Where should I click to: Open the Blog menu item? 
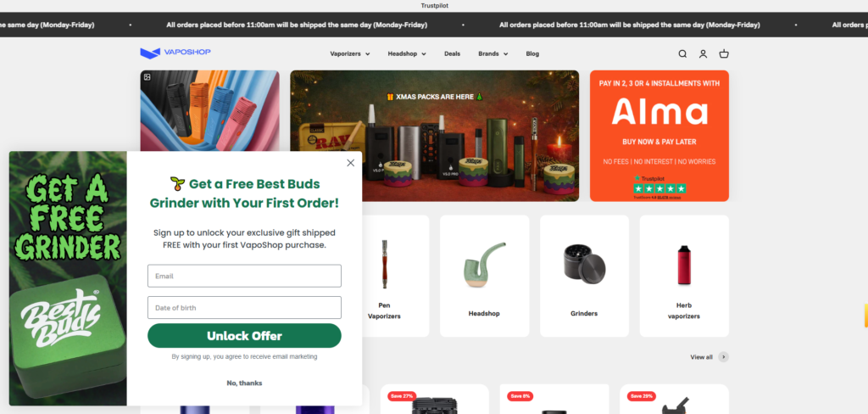532,53
